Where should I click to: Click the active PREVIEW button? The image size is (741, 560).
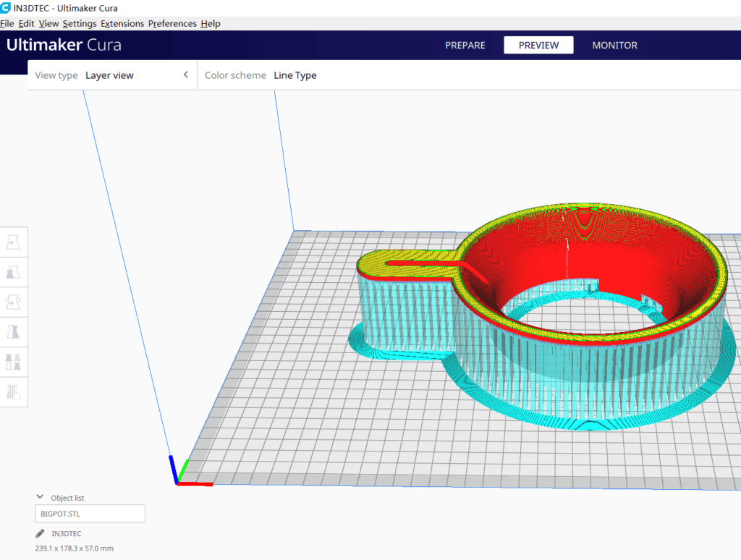tap(538, 44)
